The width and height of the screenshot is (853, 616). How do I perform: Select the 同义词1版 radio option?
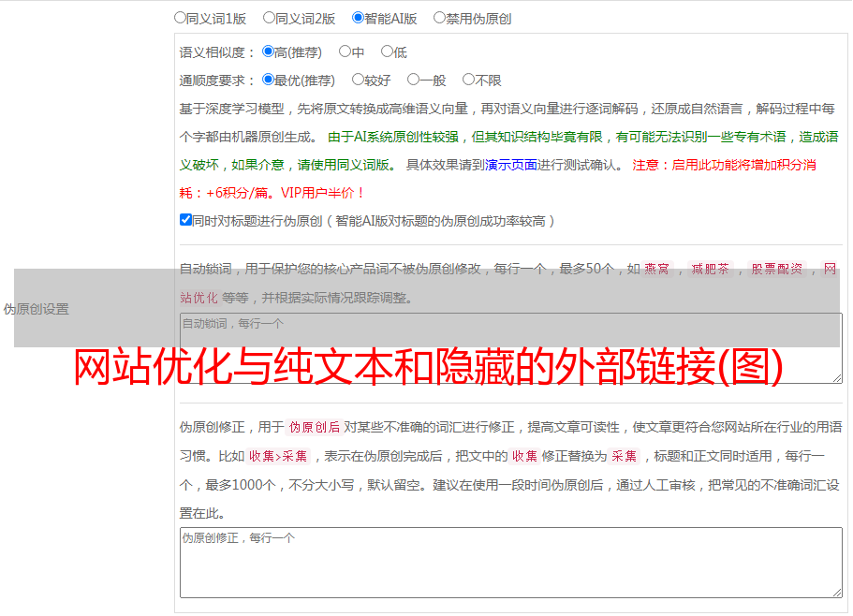180,17
